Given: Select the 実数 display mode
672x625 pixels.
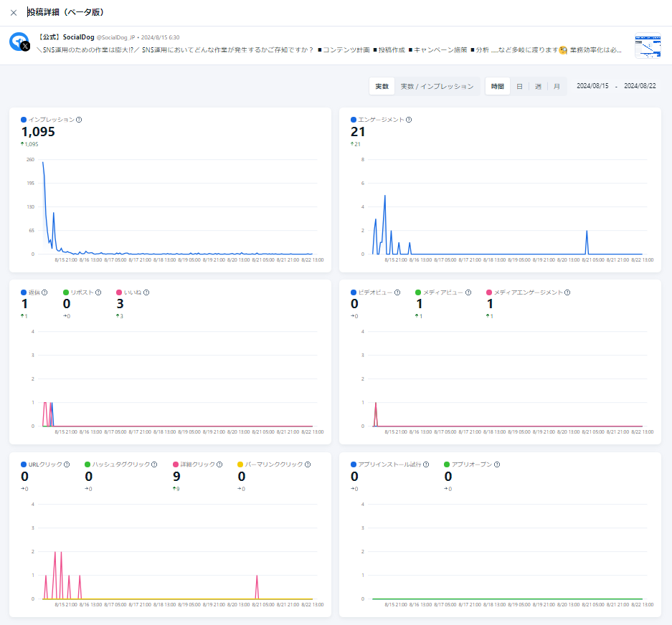Looking at the screenshot, I should coord(382,86).
